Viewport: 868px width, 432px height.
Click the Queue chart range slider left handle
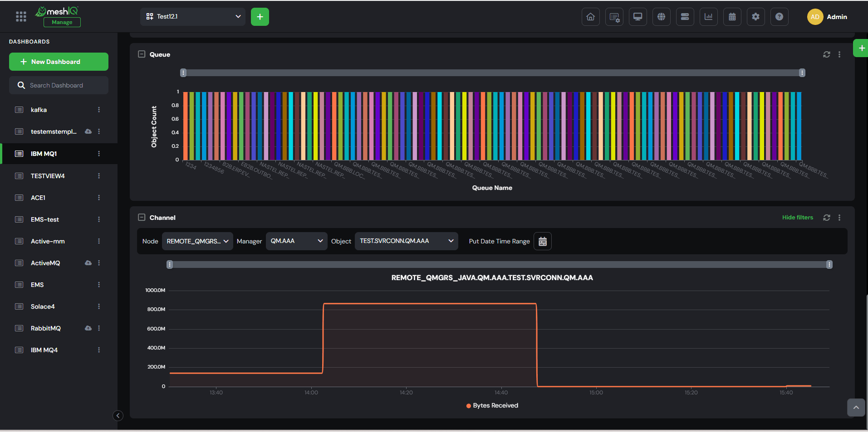pos(183,73)
